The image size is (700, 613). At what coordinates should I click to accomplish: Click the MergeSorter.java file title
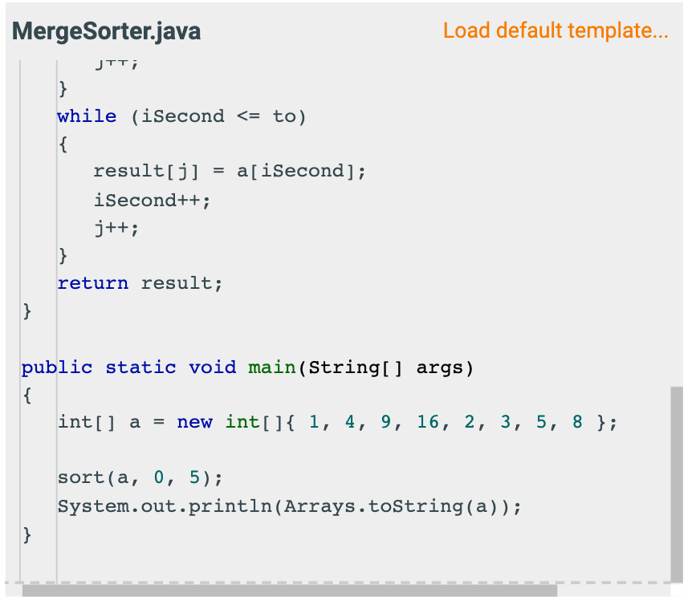click(x=106, y=31)
